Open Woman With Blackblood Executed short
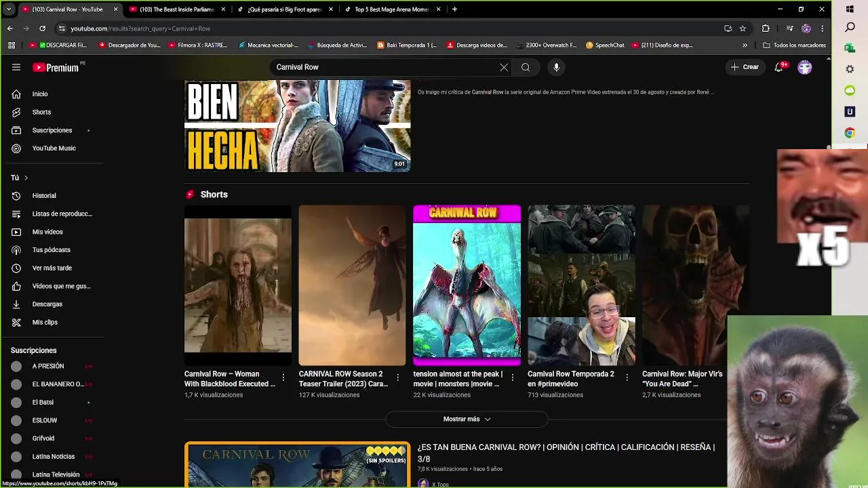 238,285
